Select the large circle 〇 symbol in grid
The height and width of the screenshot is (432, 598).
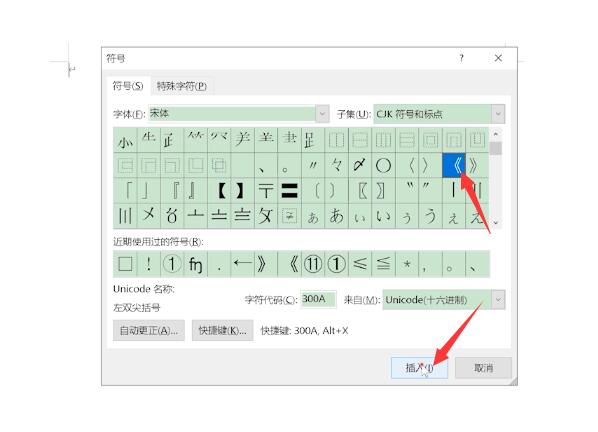(x=383, y=165)
